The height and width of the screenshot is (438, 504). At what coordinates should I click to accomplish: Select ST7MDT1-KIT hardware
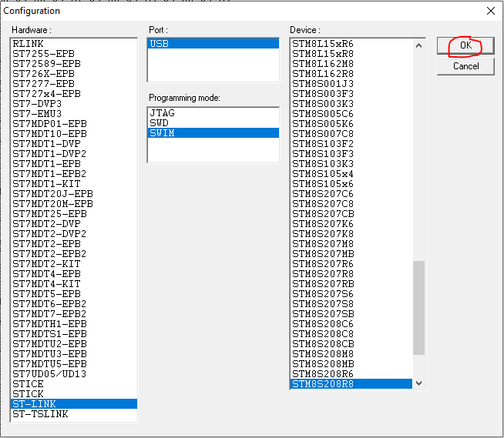coord(74,184)
